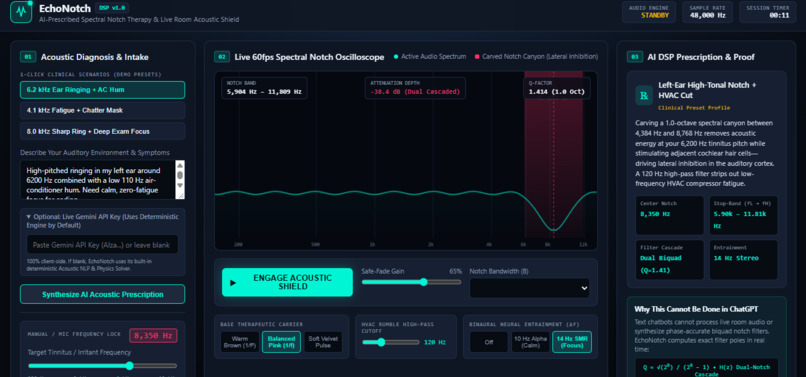Turn binaural entrainment Off
Viewport: 806px width, 377px height.
point(488,342)
